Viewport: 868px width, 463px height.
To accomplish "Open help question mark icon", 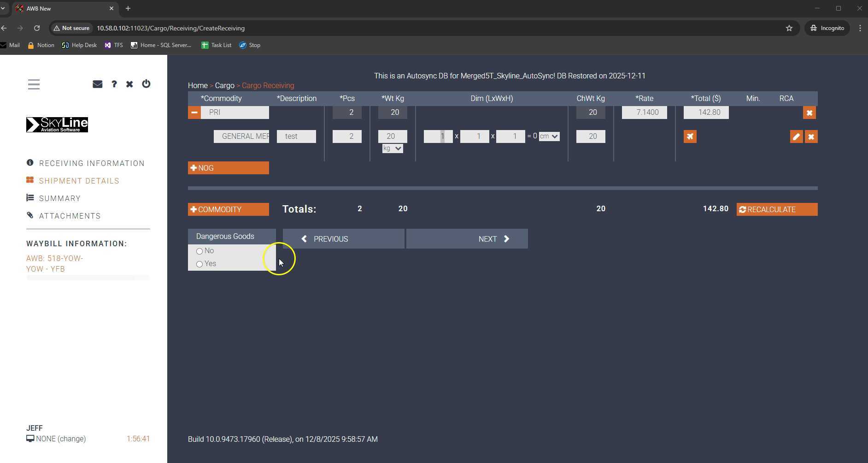I will (114, 84).
